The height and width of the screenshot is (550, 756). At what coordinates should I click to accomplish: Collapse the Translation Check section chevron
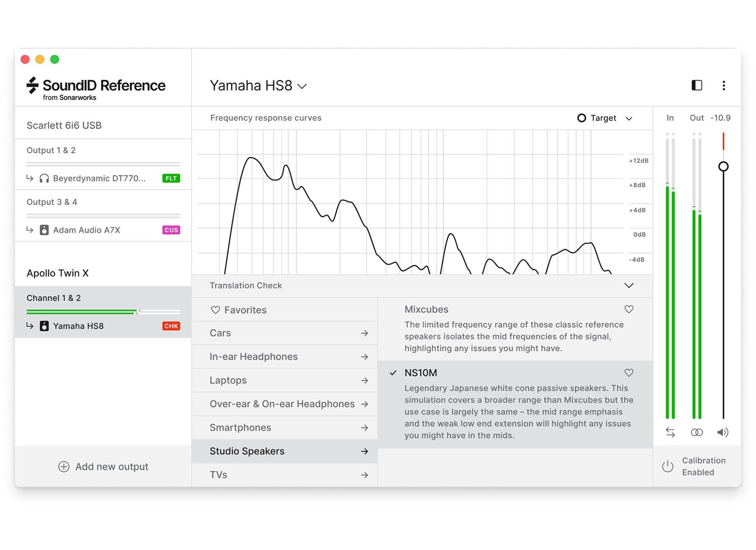click(x=628, y=285)
